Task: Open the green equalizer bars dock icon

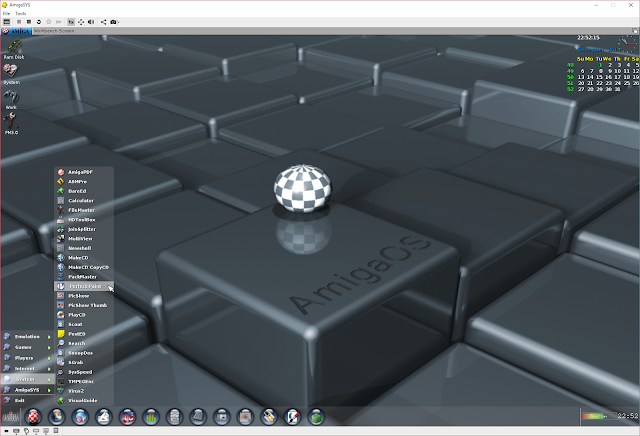Action: point(151,417)
